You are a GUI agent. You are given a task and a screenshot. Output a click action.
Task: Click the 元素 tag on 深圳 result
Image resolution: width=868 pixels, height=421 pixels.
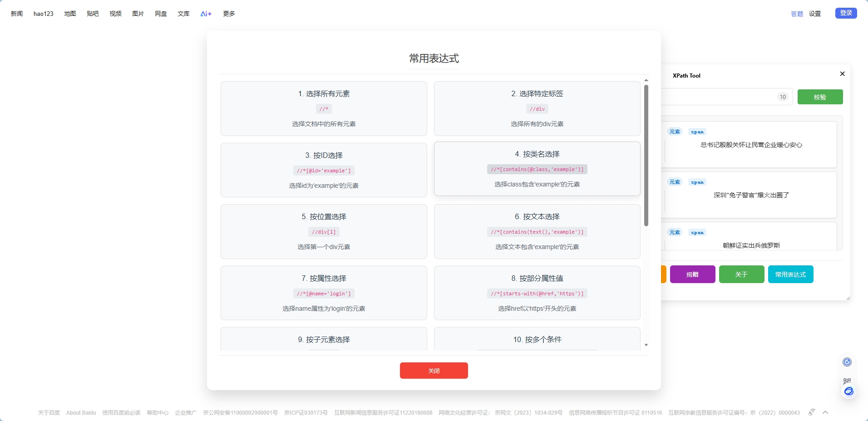[x=675, y=182]
